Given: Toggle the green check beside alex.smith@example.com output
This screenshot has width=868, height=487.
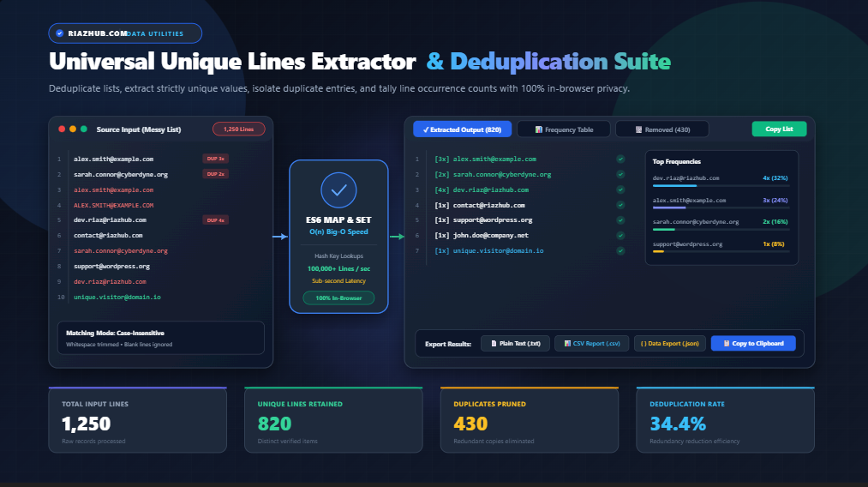Looking at the screenshot, I should pyautogui.click(x=620, y=159).
